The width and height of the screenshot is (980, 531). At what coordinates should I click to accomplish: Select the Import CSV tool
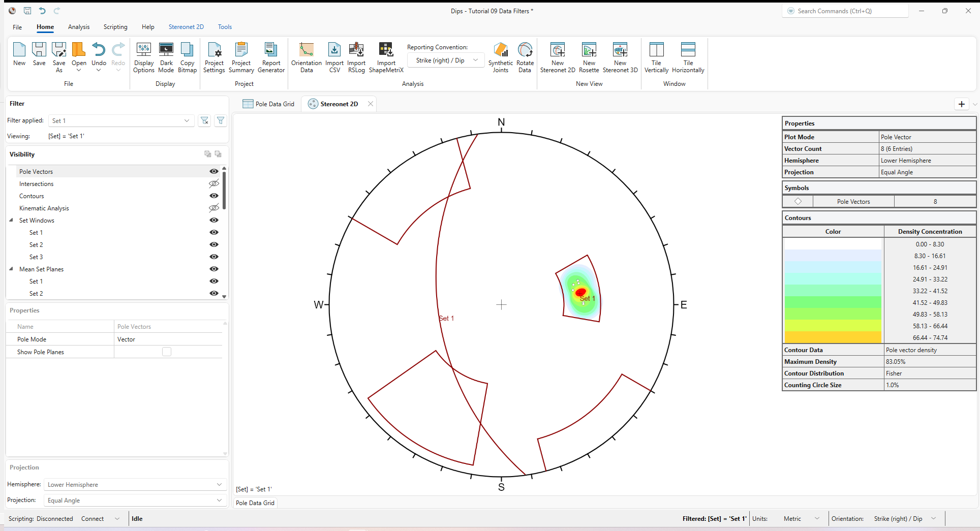334,56
